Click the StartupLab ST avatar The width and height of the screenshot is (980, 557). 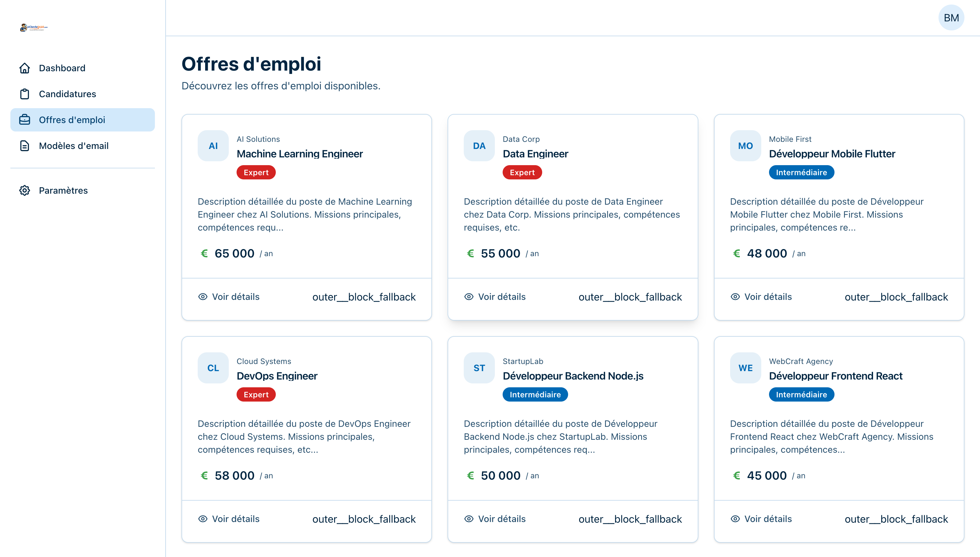(x=479, y=368)
